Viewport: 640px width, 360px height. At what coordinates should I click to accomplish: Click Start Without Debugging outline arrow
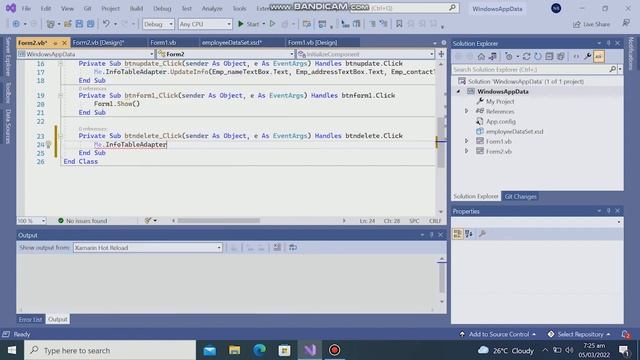coord(273,24)
